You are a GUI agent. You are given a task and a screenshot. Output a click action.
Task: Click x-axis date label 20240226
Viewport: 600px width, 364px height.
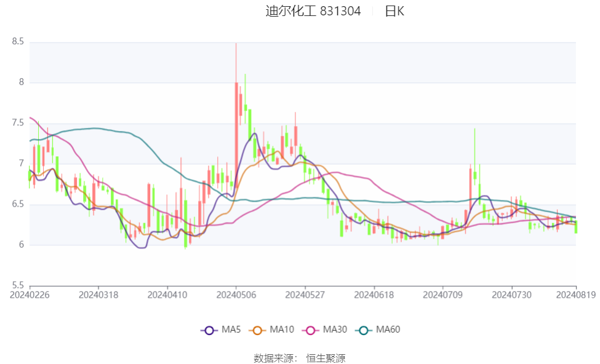coord(30,295)
